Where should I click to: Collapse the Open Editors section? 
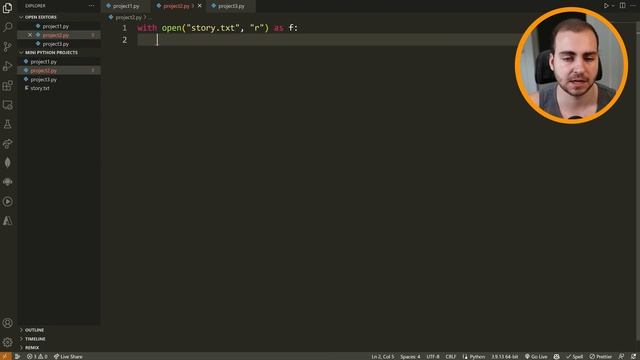pyautogui.click(x=40, y=17)
